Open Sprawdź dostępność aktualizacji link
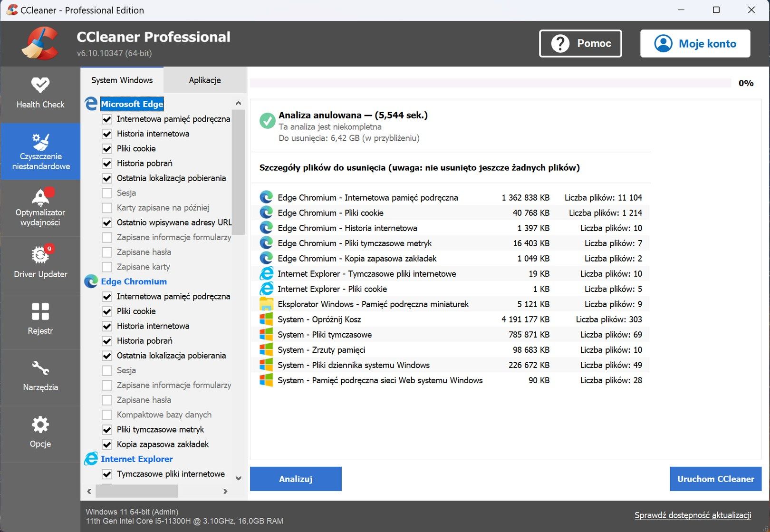This screenshot has width=770, height=532. click(693, 515)
